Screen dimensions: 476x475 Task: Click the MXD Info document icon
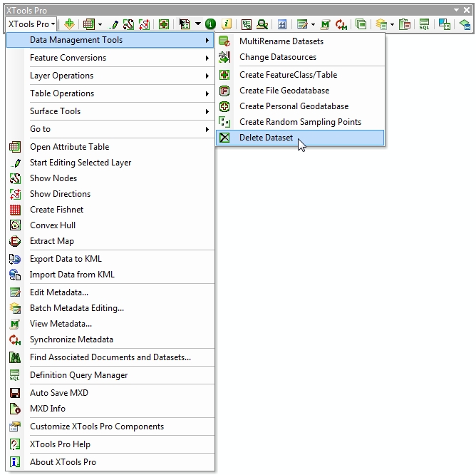(x=15, y=409)
